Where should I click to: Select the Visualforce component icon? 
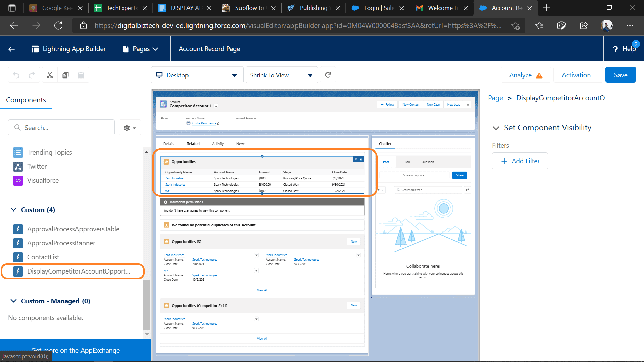(x=18, y=180)
